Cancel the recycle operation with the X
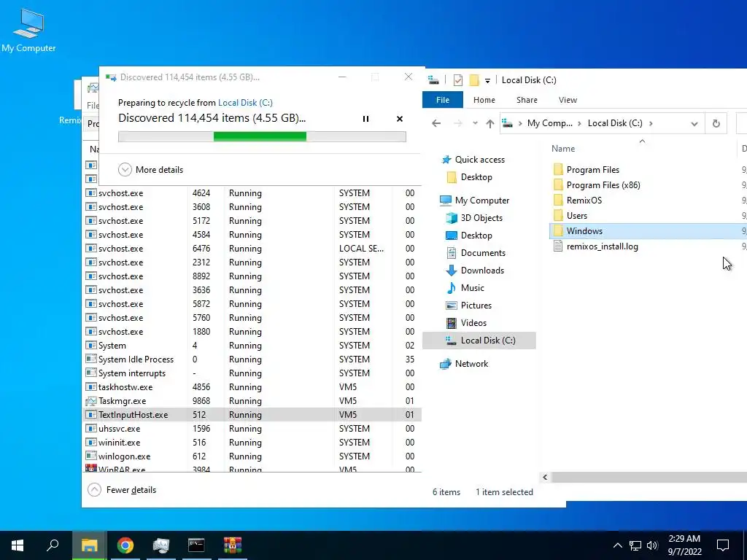747x560 pixels. [400, 119]
